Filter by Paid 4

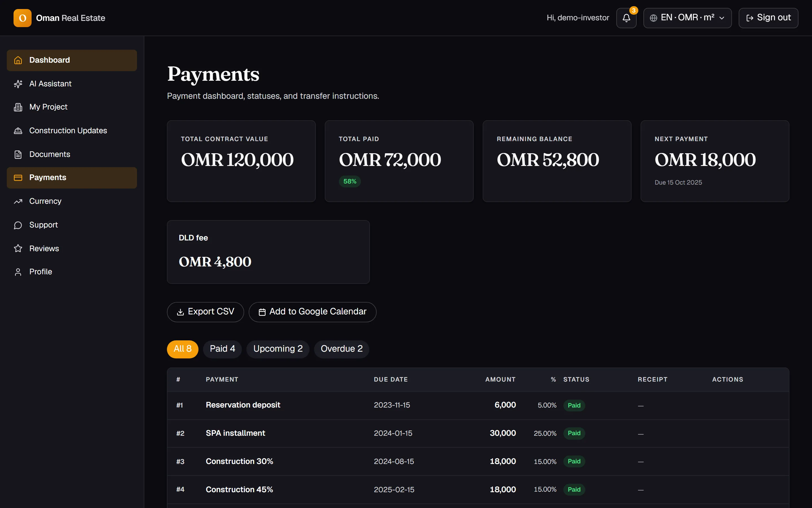pos(222,349)
